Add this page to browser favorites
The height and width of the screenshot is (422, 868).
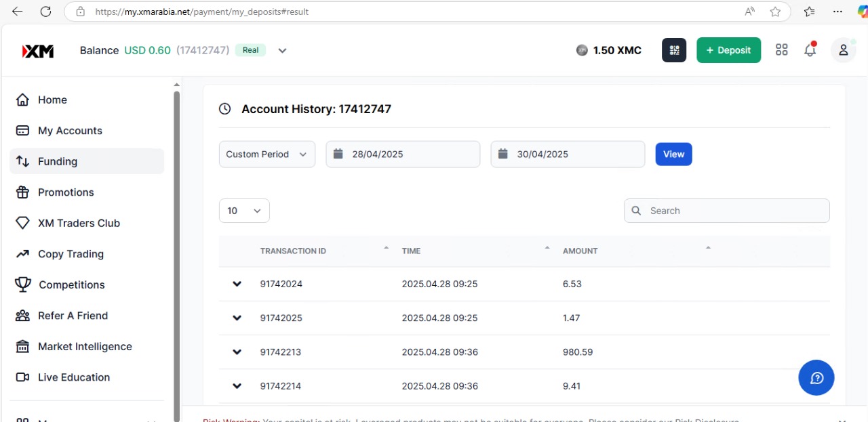(775, 12)
